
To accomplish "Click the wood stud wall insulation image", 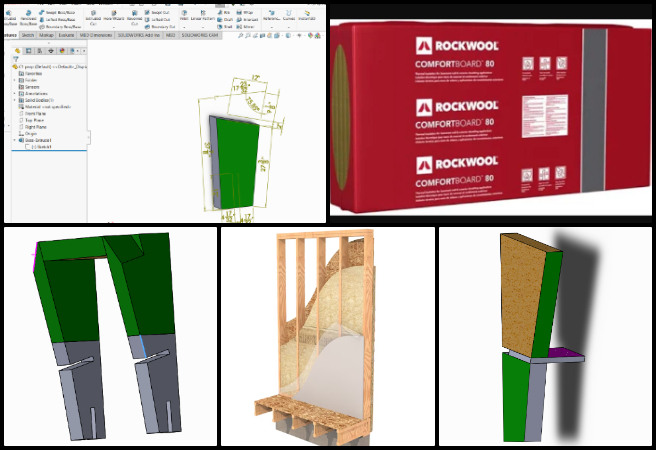I will [x=327, y=335].
